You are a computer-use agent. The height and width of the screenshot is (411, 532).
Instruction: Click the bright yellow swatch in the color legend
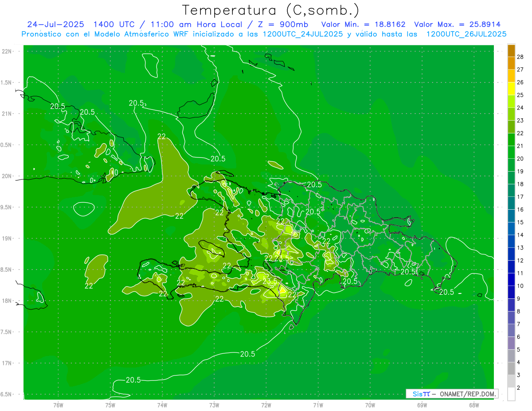(511, 89)
